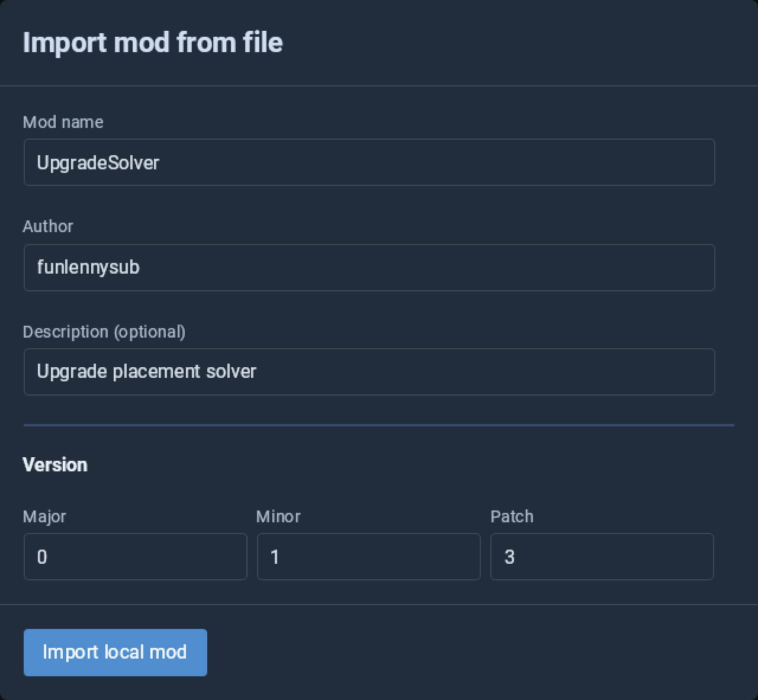Click the 'Import mod from file' dialog title
The height and width of the screenshot is (700, 758).
(153, 43)
